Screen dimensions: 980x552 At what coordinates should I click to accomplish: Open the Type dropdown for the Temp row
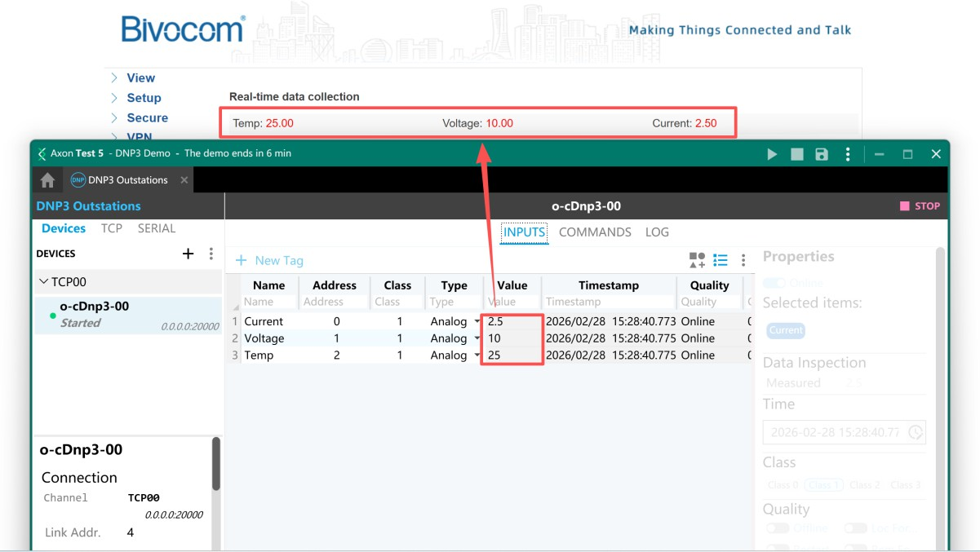pyautogui.click(x=477, y=355)
